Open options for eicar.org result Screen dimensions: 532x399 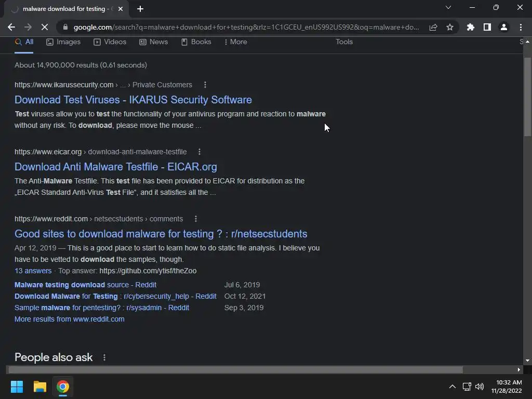199,152
